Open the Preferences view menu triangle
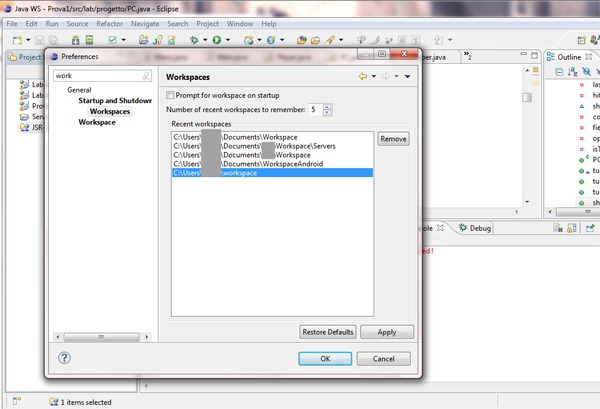600x409 pixels. point(408,77)
